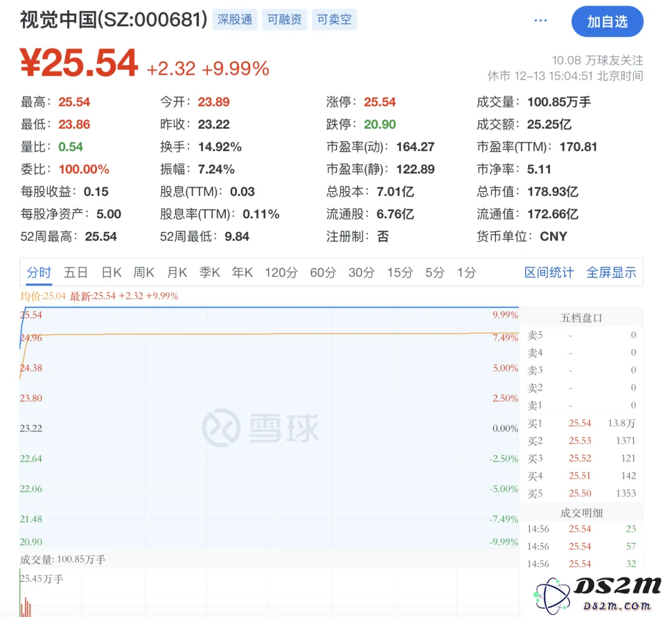Click the 可卖空 tag
Image resolution: width=672 pixels, height=617 pixels.
click(334, 20)
